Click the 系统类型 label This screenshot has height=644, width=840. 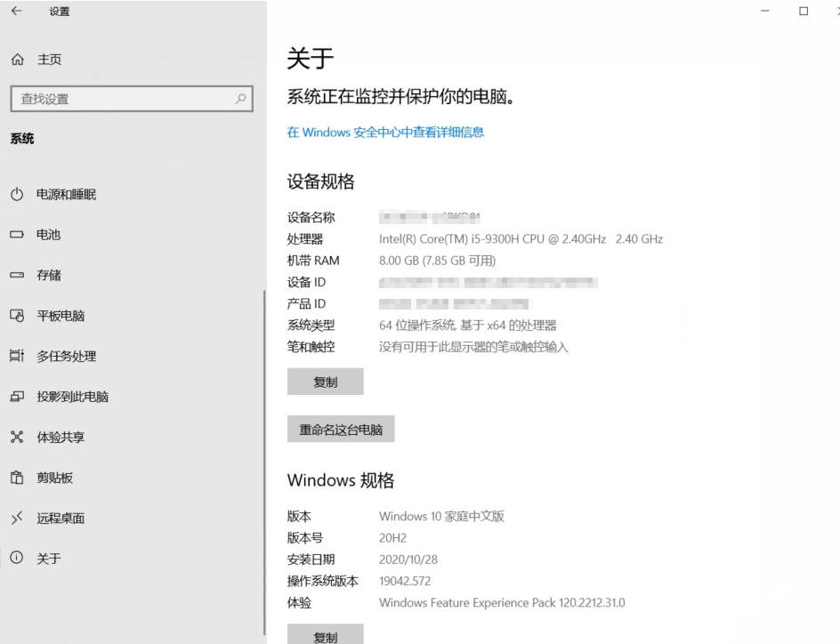tap(311, 326)
